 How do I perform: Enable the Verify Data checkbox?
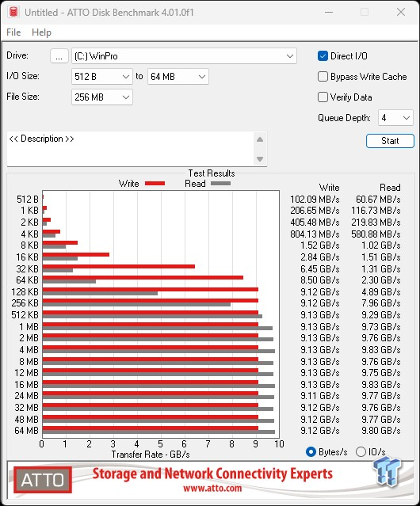(323, 97)
